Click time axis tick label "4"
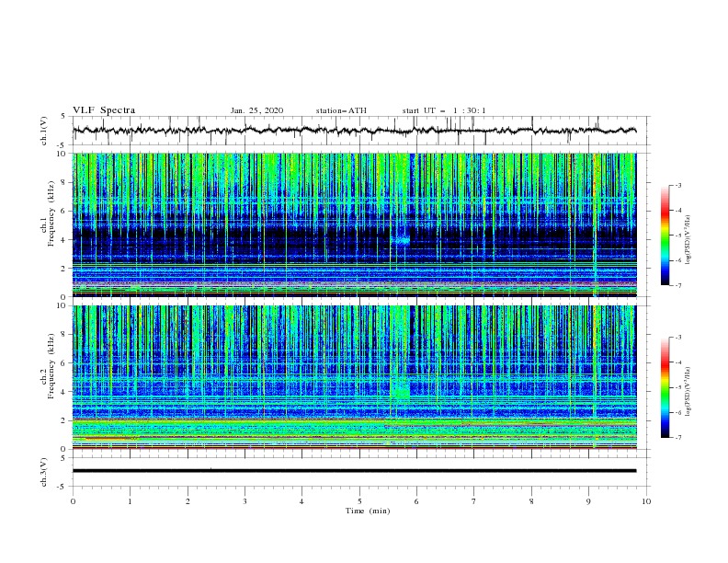 [301, 501]
